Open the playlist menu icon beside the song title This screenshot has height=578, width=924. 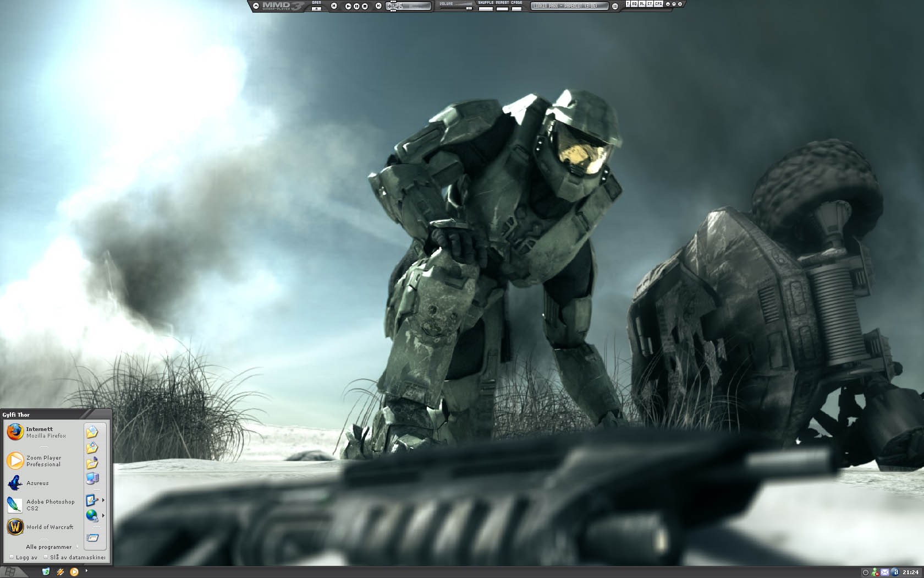(615, 6)
